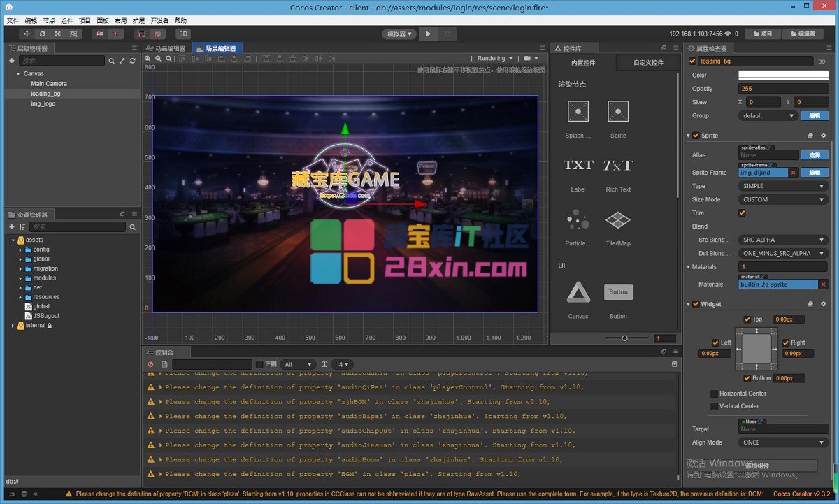The width and height of the screenshot is (839, 504).
Task: Expand the modules folder
Action: point(20,278)
